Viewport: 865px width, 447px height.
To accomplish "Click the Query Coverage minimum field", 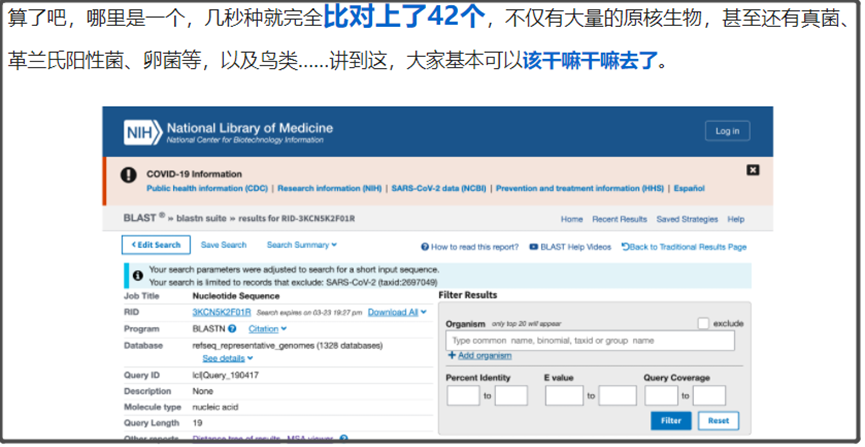I will pyautogui.click(x=661, y=396).
